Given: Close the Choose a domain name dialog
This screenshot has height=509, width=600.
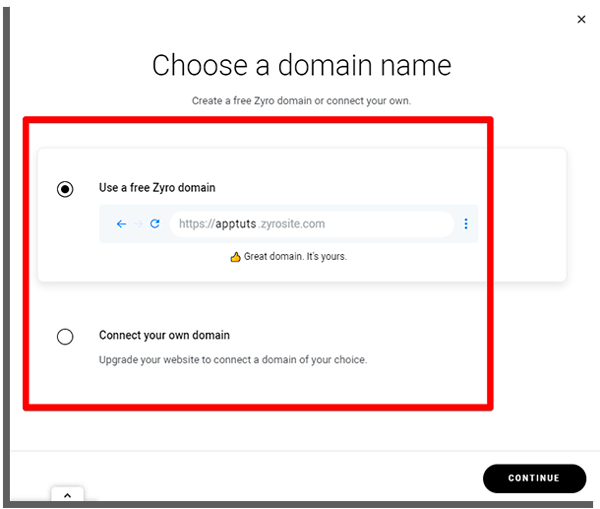Looking at the screenshot, I should [x=581, y=19].
